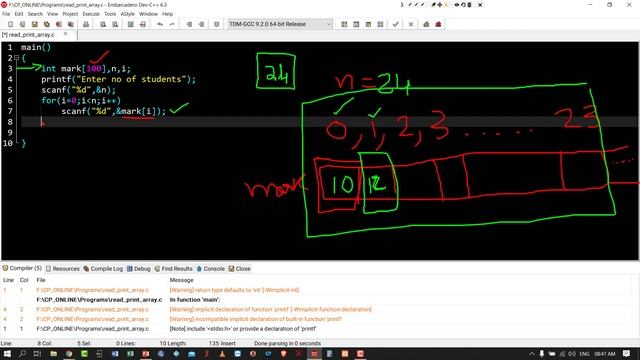Close the read_print_array.c tab
The height and width of the screenshot is (360, 640).
[x=65, y=34]
